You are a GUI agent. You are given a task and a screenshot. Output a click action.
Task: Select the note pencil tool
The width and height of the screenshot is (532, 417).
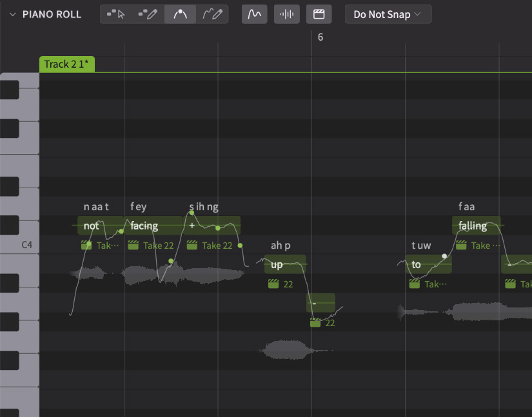click(x=148, y=14)
